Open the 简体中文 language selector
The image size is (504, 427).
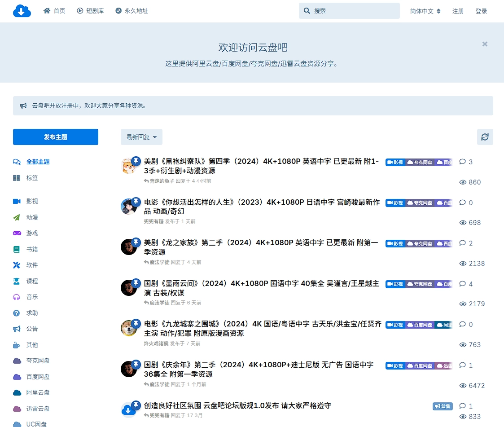tap(425, 11)
